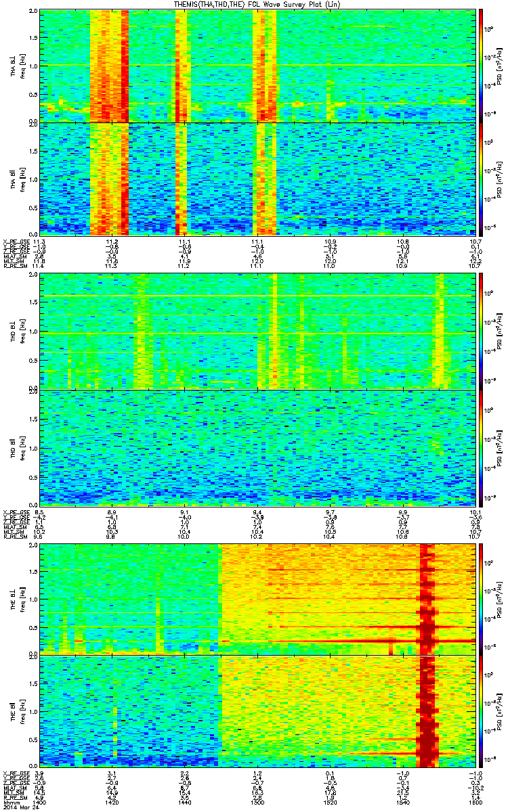Click the THE B⊥ panel color bar
This screenshot has width=508, height=812.
tap(482, 600)
